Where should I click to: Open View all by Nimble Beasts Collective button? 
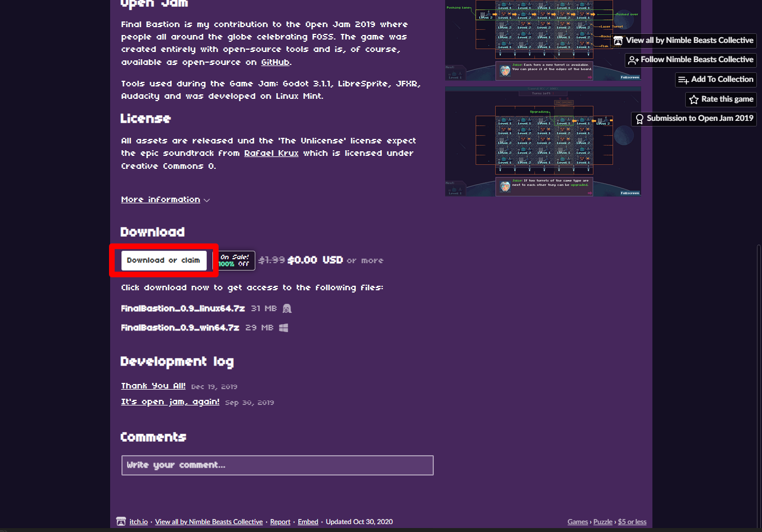(684, 41)
